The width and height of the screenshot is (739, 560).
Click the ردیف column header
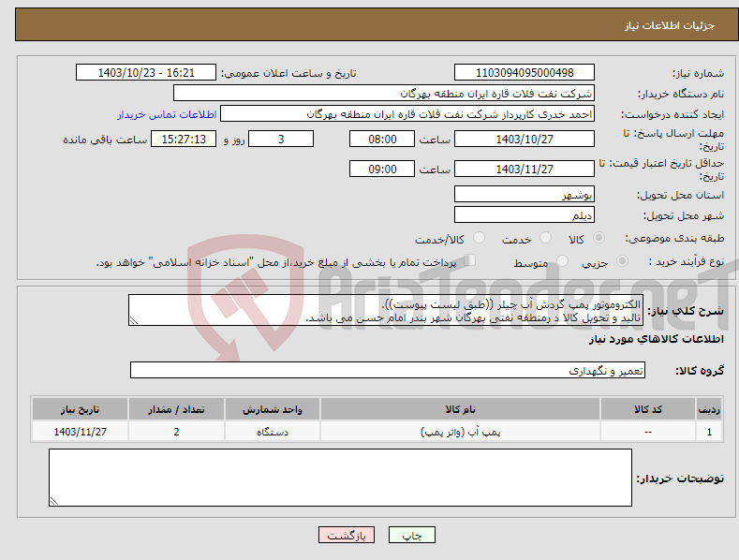tap(709, 409)
